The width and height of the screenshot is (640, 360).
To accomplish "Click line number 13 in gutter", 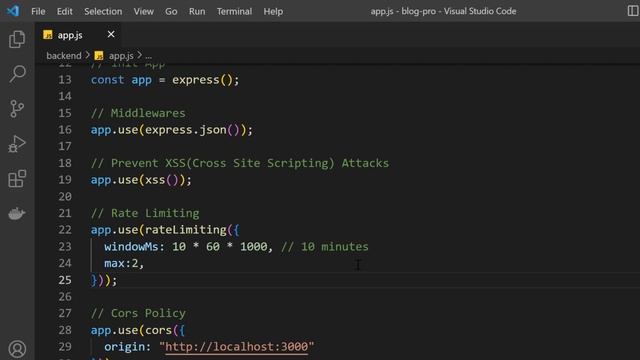I will click(x=64, y=80).
